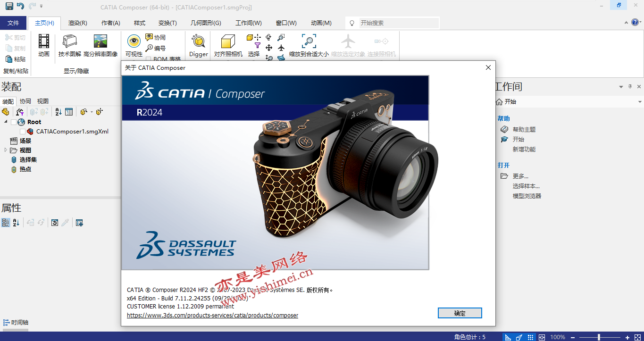Click the 粘贴 paste button
Image resolution: width=644 pixels, height=341 pixels.
click(15, 59)
